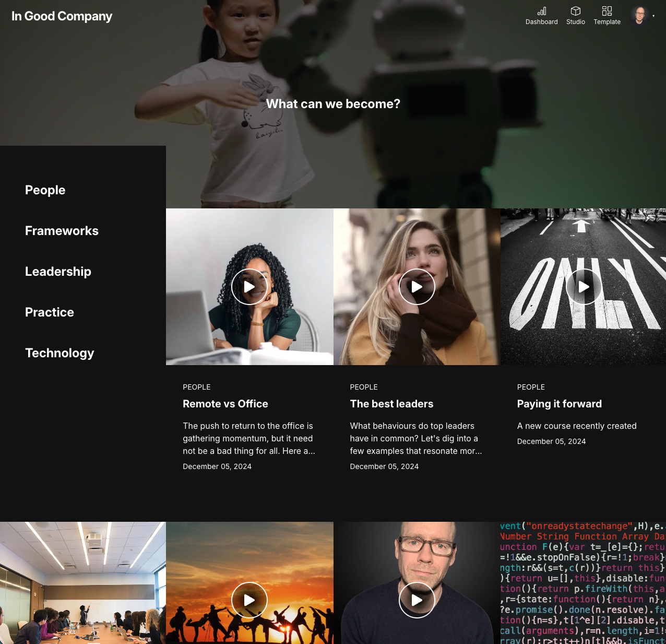Play the Paying it forward video
Image resolution: width=666 pixels, height=644 pixels.
(x=584, y=287)
